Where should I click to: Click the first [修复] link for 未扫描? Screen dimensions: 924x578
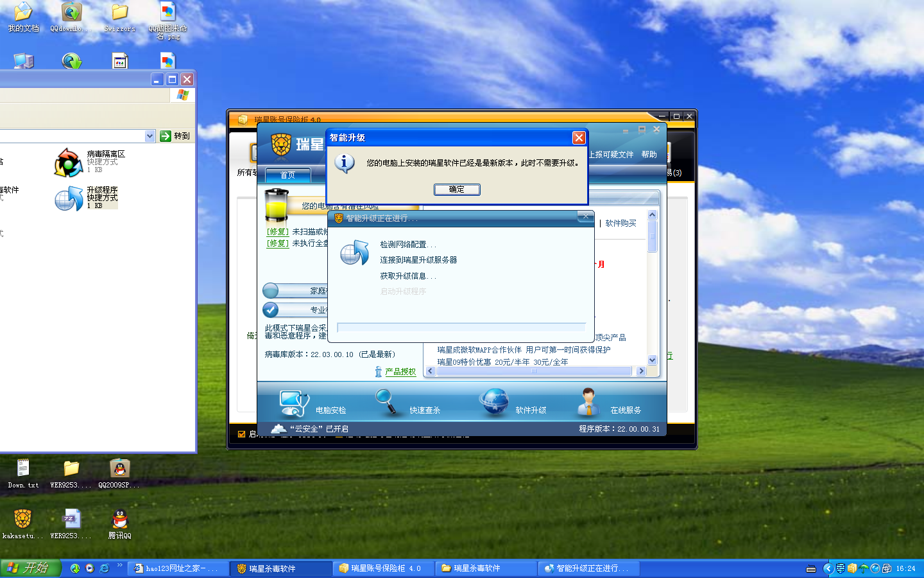click(x=278, y=232)
